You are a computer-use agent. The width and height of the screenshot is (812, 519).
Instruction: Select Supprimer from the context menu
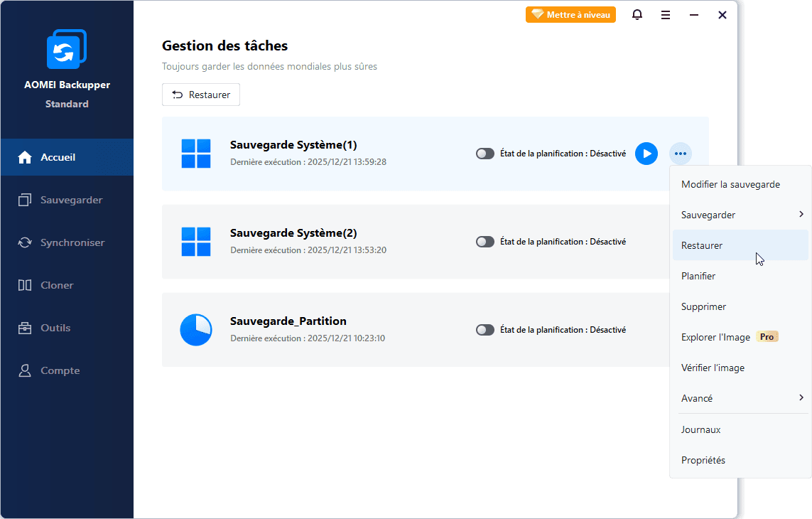[703, 306]
